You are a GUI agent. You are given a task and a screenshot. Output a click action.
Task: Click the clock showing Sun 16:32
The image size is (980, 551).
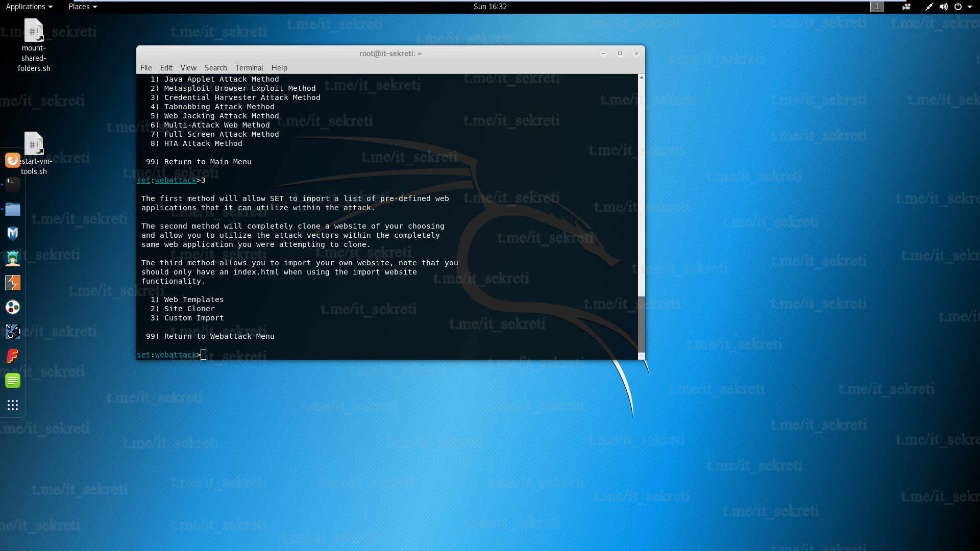[490, 7]
